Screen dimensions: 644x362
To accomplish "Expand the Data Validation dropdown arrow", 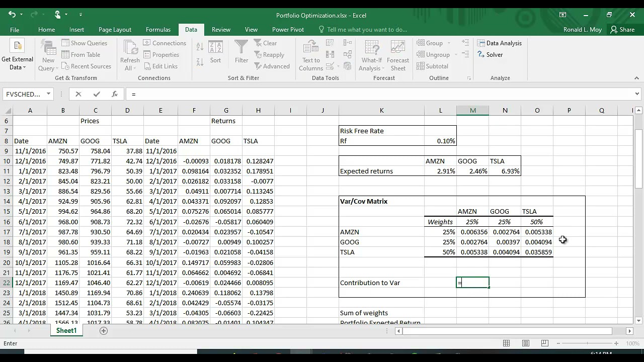I will tap(338, 66).
